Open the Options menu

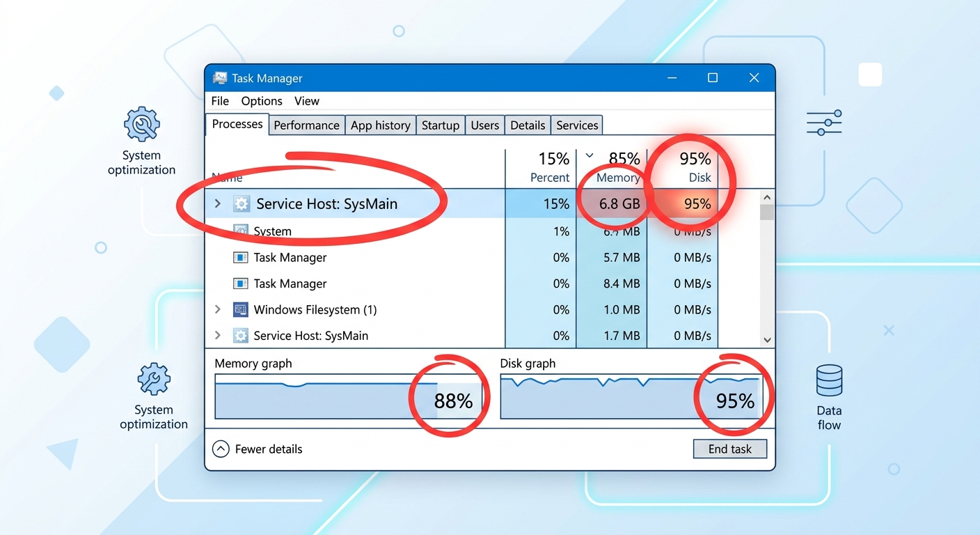point(262,101)
